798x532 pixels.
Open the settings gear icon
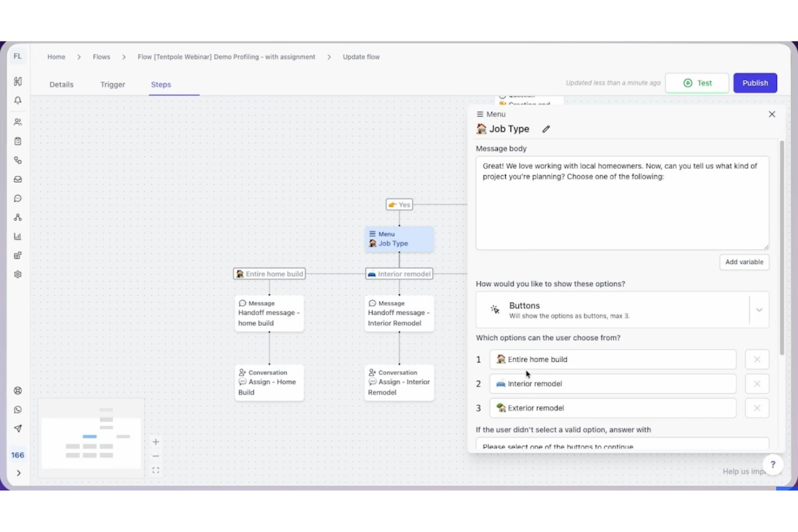point(18,274)
